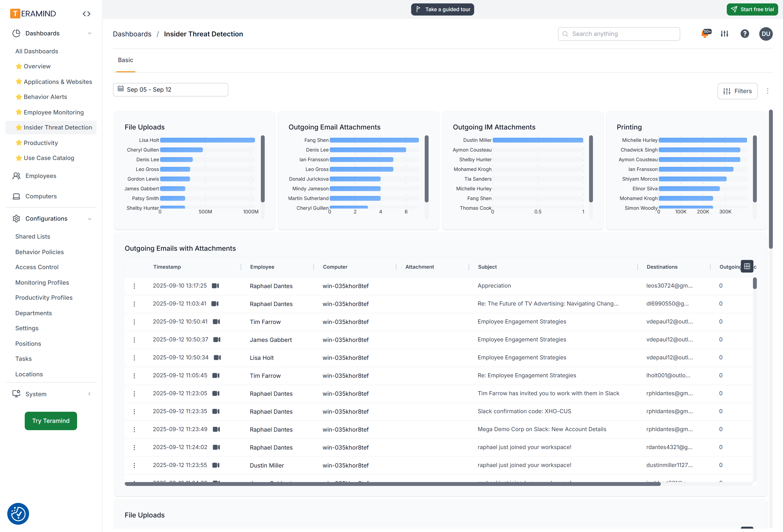The width and height of the screenshot is (783, 532).
Task: Open row menu for the 10:50:34 Lisa Holt email
Action: coord(134,358)
